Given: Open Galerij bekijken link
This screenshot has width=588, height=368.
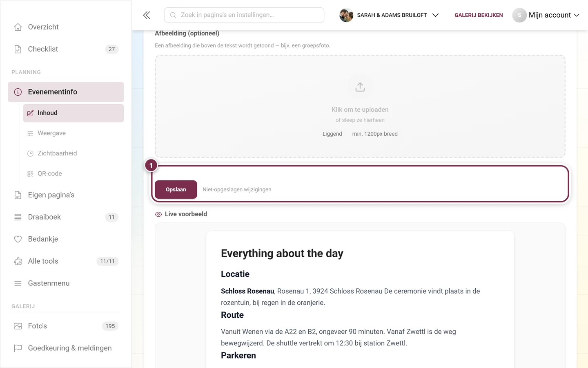Looking at the screenshot, I should coord(479,15).
